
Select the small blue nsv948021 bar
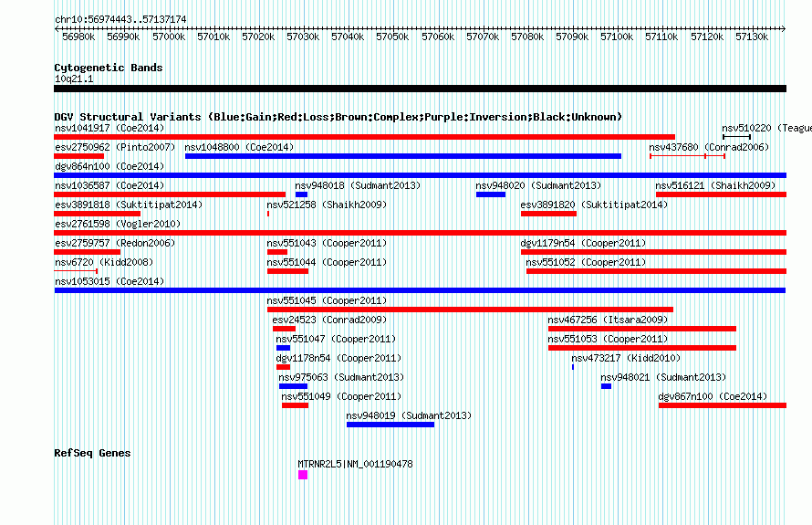[607, 386]
